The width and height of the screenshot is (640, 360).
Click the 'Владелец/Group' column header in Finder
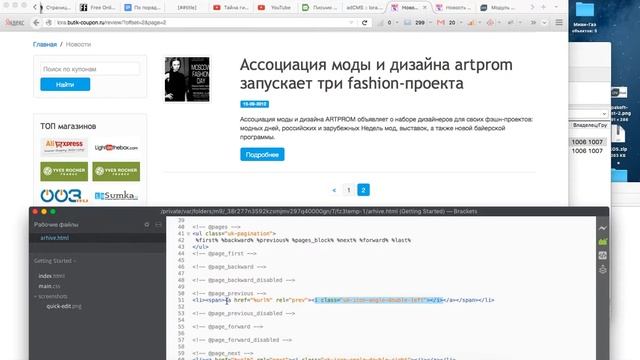tap(589, 125)
